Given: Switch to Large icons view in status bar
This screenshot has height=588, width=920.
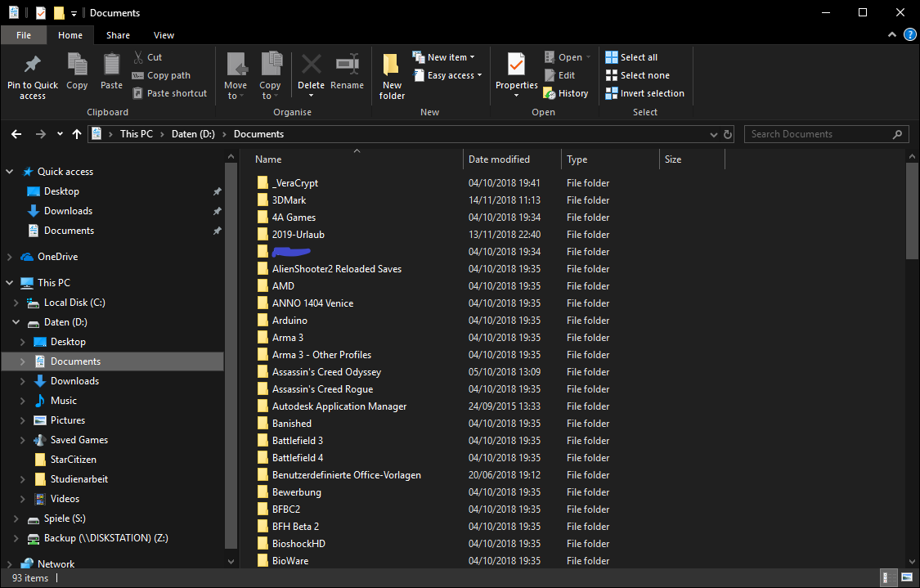Looking at the screenshot, I should (906, 577).
